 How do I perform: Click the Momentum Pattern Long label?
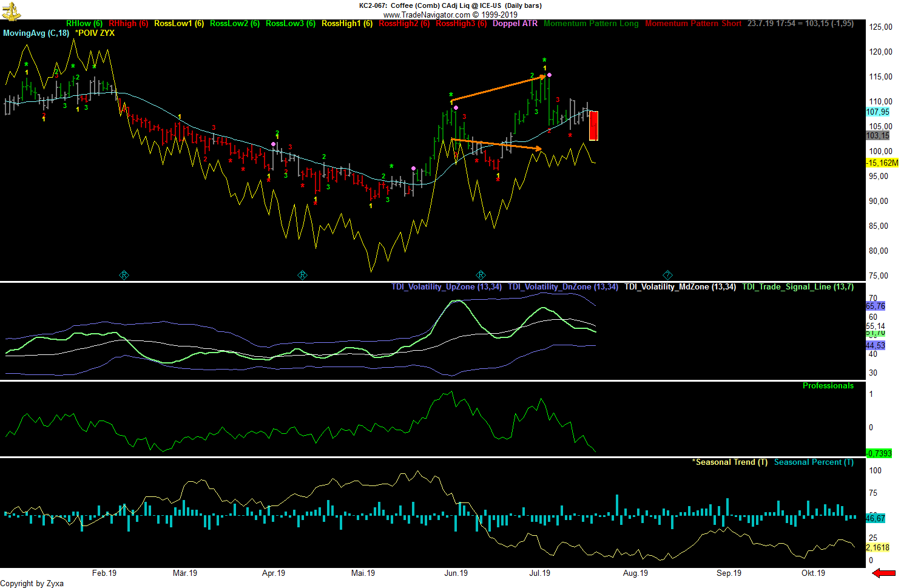pyautogui.click(x=591, y=24)
